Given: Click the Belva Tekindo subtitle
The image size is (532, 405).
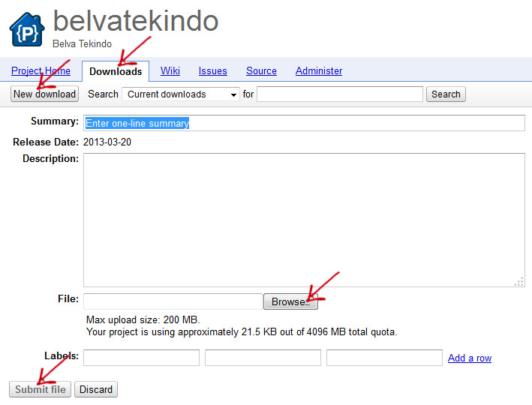Looking at the screenshot, I should click(x=82, y=43).
